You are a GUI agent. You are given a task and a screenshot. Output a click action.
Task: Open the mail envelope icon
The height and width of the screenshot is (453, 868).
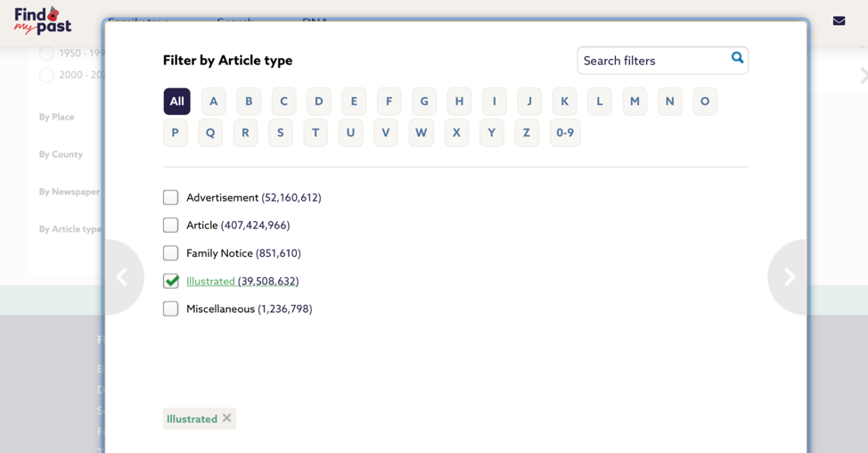(839, 21)
